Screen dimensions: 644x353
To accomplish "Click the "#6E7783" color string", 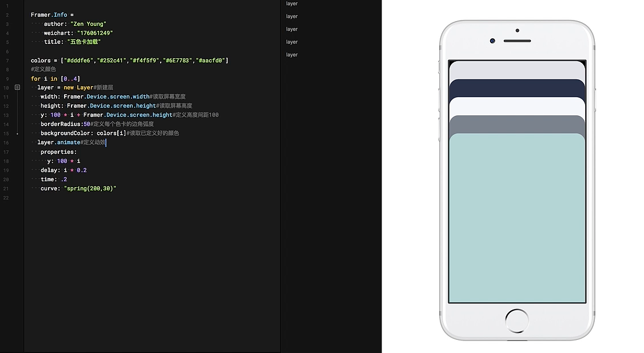I will [x=177, y=61].
